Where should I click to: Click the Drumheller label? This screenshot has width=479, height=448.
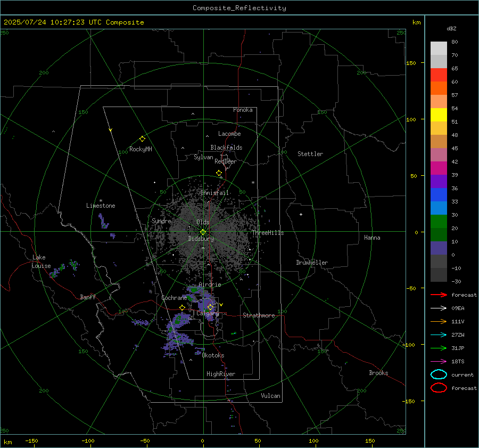(x=312, y=263)
